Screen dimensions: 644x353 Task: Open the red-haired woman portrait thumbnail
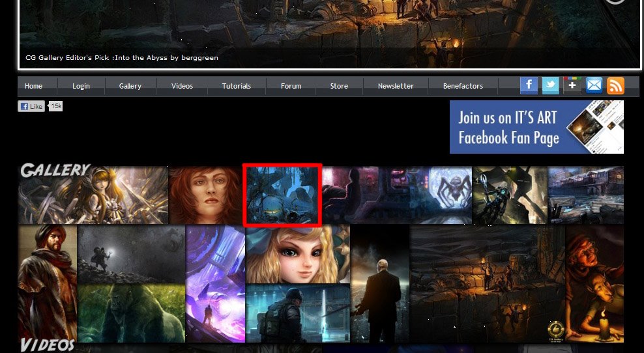[x=205, y=195]
